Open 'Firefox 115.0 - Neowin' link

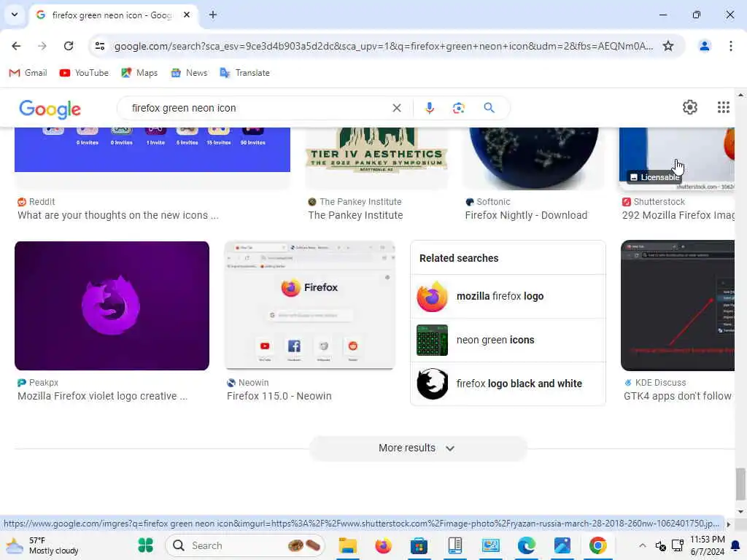tap(279, 396)
